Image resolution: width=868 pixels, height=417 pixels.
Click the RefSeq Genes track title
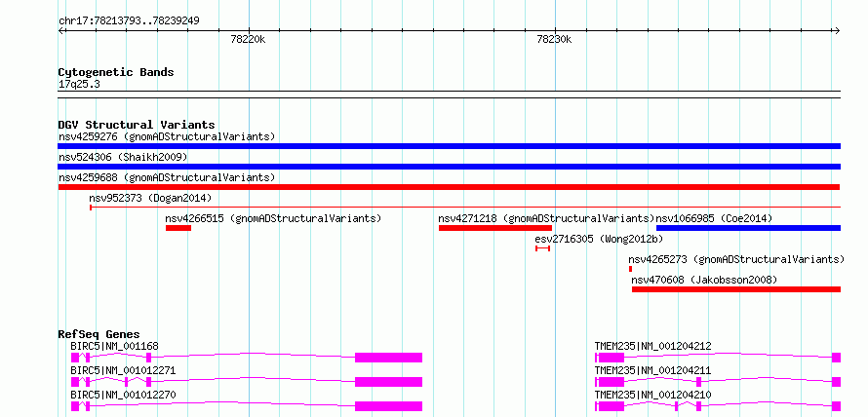tap(99, 334)
